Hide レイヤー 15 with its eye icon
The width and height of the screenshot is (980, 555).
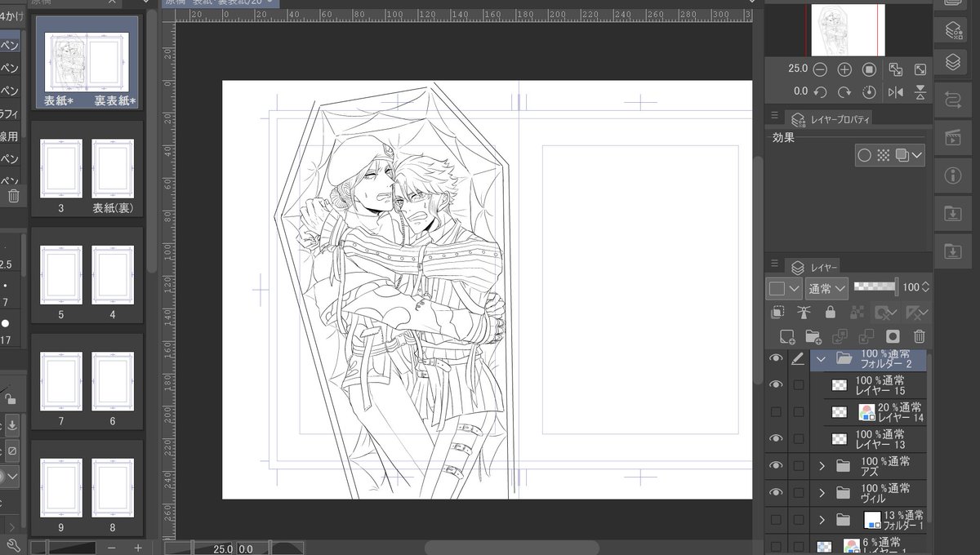tap(776, 384)
